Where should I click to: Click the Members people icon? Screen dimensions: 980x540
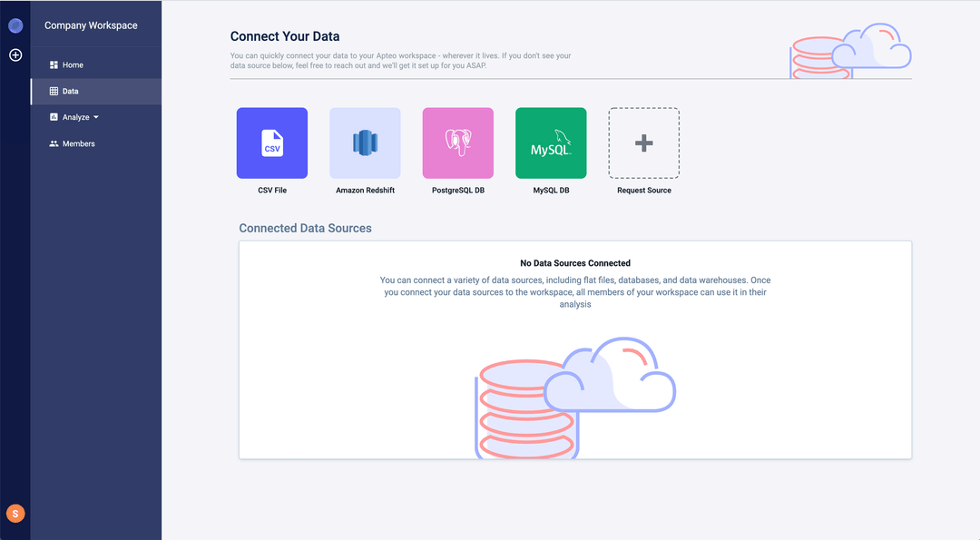click(54, 143)
